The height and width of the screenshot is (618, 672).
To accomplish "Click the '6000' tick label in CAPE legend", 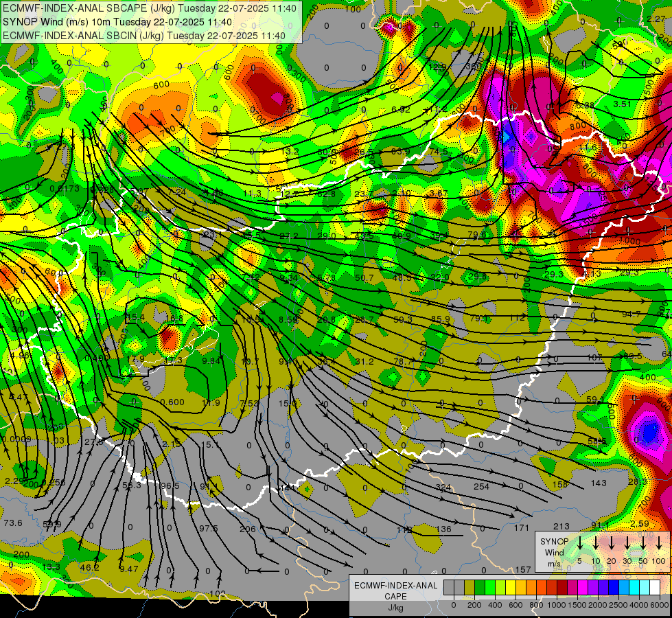I will 660,605.
